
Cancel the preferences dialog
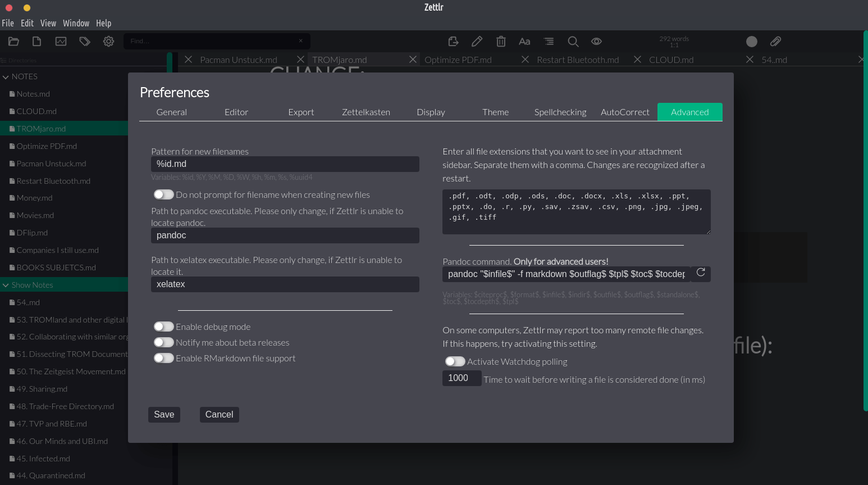pos(219,415)
